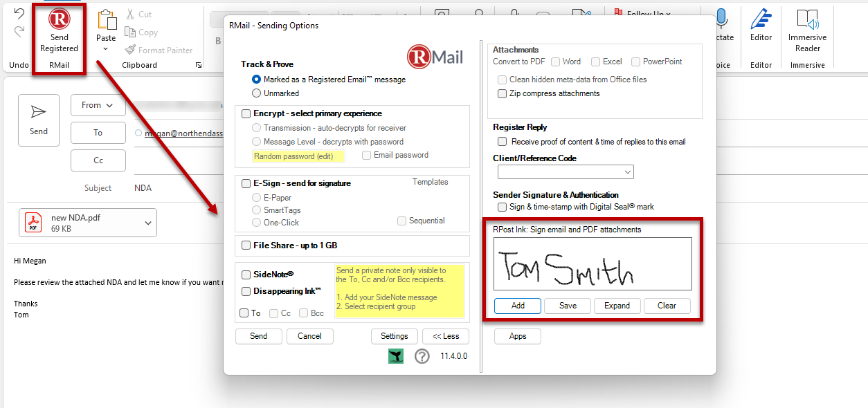Tick the File Share up to 1 GB checkbox
Image resolution: width=868 pixels, height=408 pixels.
[246, 245]
